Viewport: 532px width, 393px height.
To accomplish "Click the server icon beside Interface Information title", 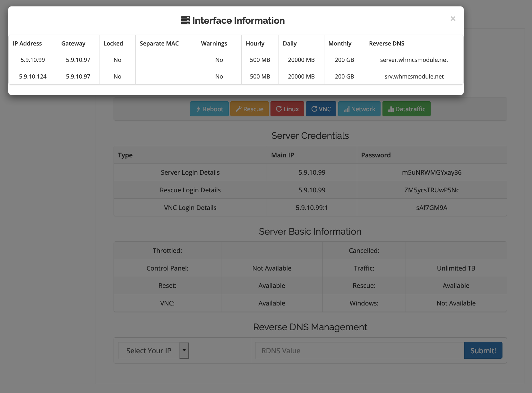I will [185, 20].
